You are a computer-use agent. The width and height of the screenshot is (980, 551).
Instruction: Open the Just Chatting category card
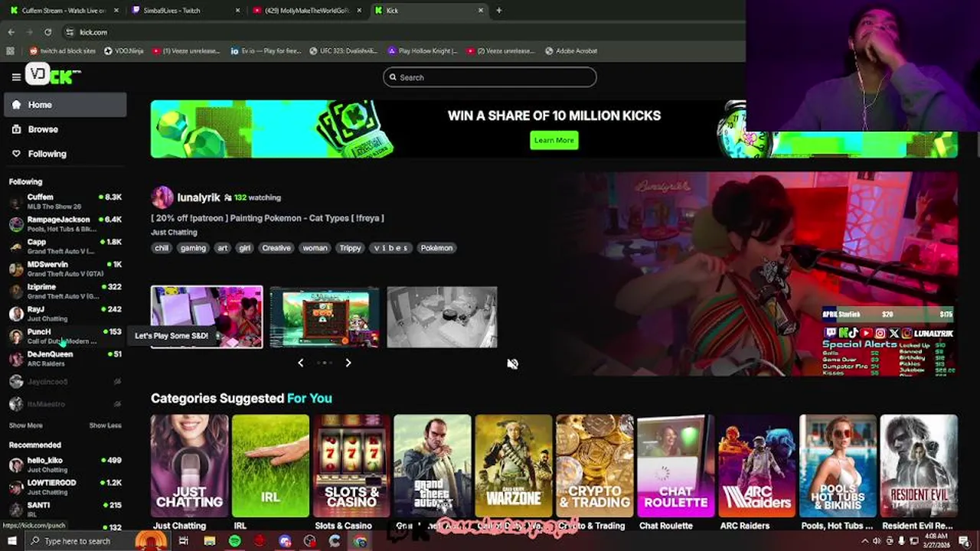pyautogui.click(x=189, y=466)
